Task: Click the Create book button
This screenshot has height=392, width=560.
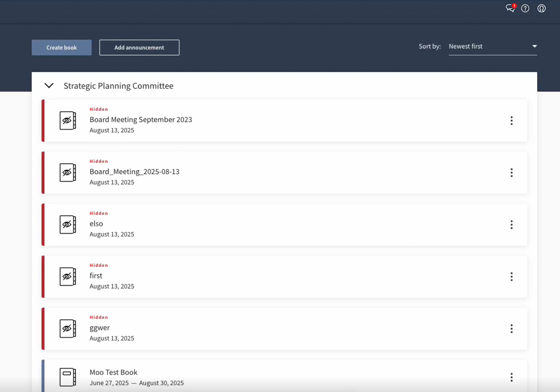Action: pyautogui.click(x=62, y=48)
